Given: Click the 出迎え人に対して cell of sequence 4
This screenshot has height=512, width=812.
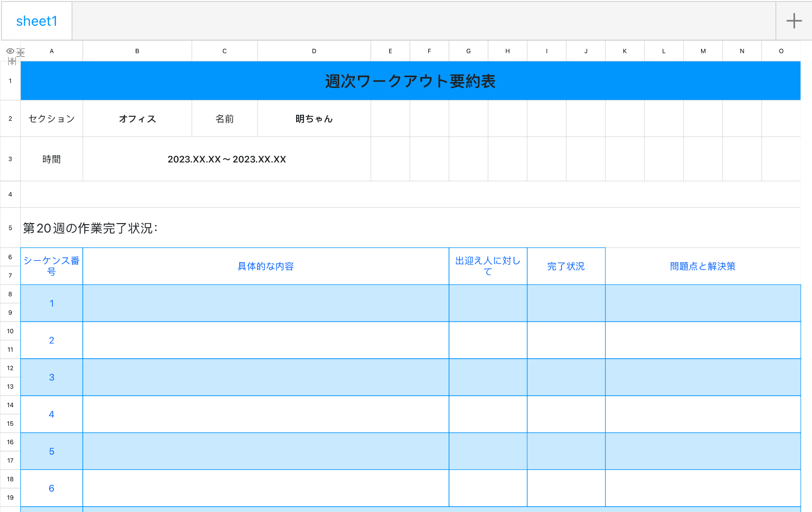Looking at the screenshot, I should (488, 415).
